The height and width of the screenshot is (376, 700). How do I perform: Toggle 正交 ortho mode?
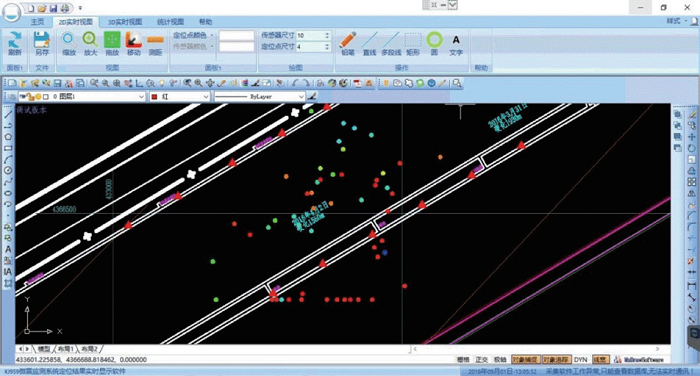(x=482, y=359)
